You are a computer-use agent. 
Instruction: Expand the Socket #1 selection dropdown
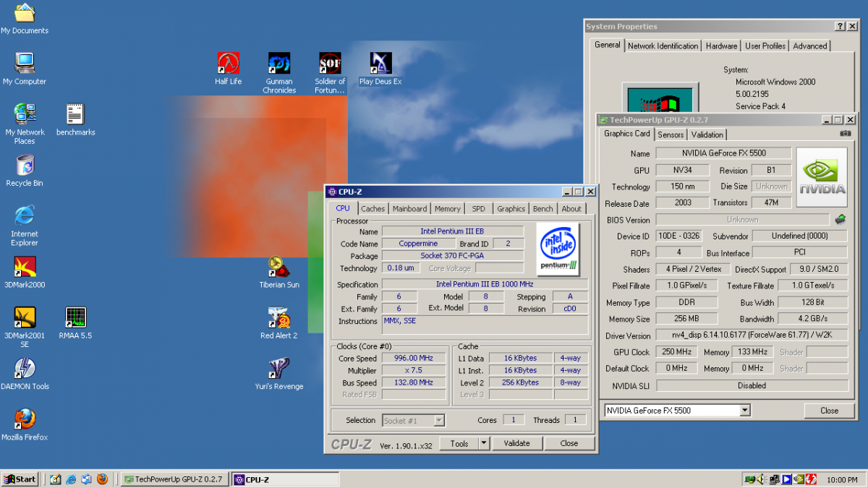438,420
